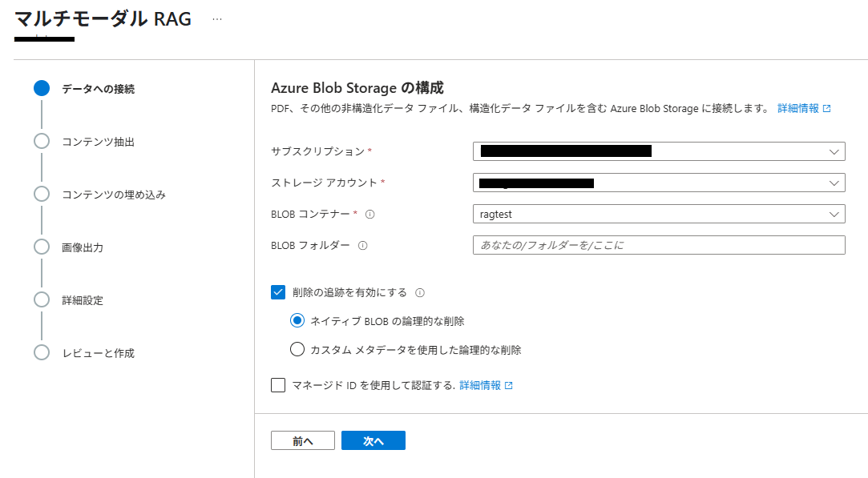Image resolution: width=868 pixels, height=478 pixels.
Task: Select カスタム メタデータを使用した論理的な削除 radio button
Action: pyautogui.click(x=297, y=349)
